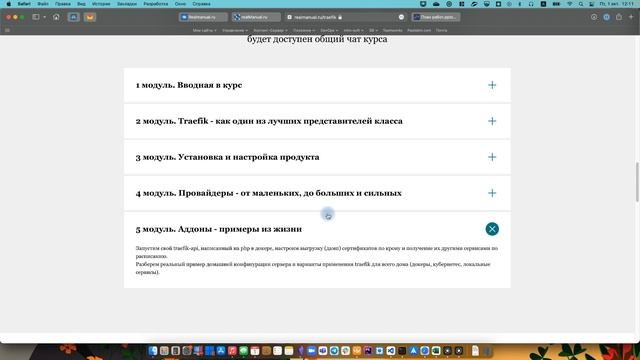Open the 'Закладки' menu

pyautogui.click(x=127, y=4)
